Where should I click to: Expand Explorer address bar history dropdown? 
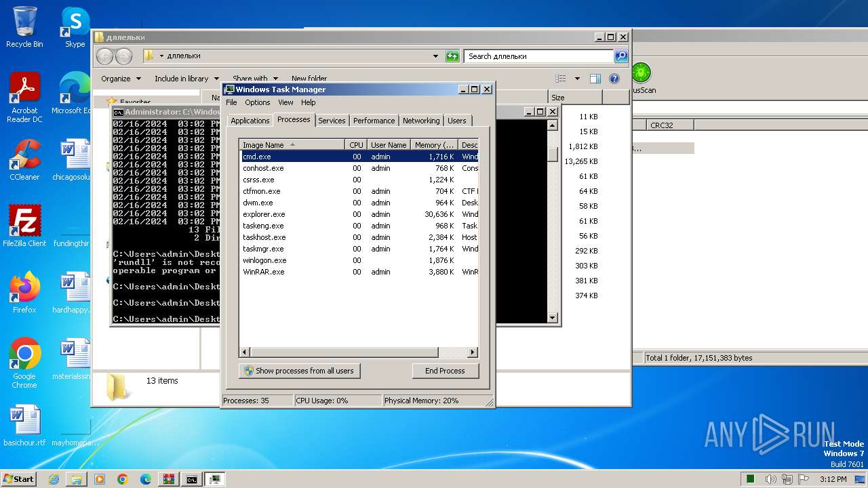point(435,56)
